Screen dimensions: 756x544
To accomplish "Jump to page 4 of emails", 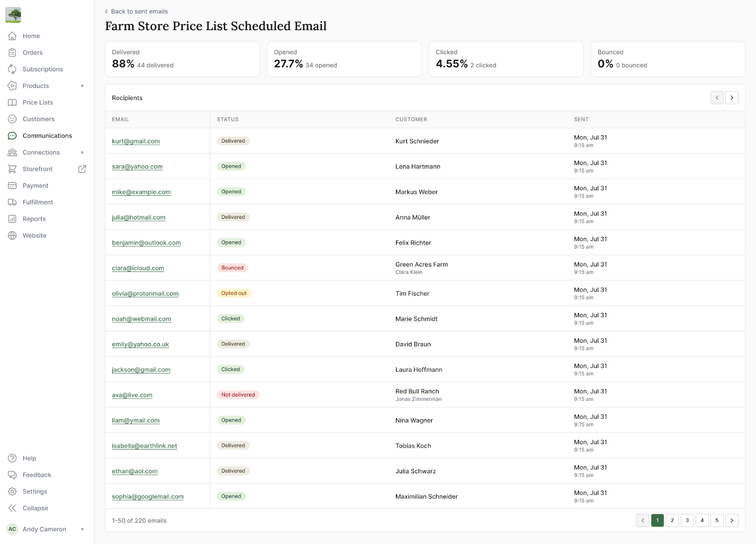I will point(702,520).
